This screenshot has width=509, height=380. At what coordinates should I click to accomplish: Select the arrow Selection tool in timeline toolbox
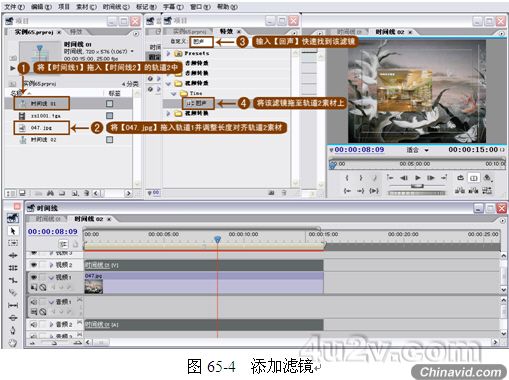point(13,231)
